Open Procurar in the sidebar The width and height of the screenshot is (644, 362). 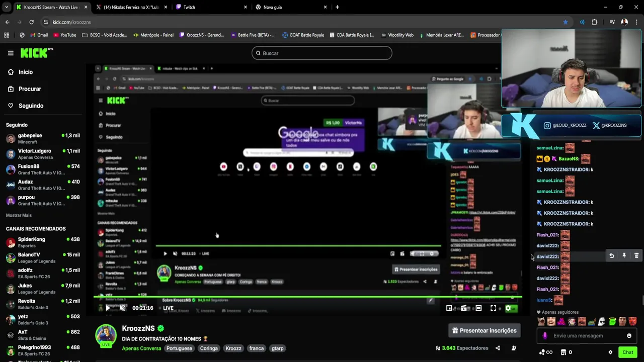pyautogui.click(x=25, y=88)
